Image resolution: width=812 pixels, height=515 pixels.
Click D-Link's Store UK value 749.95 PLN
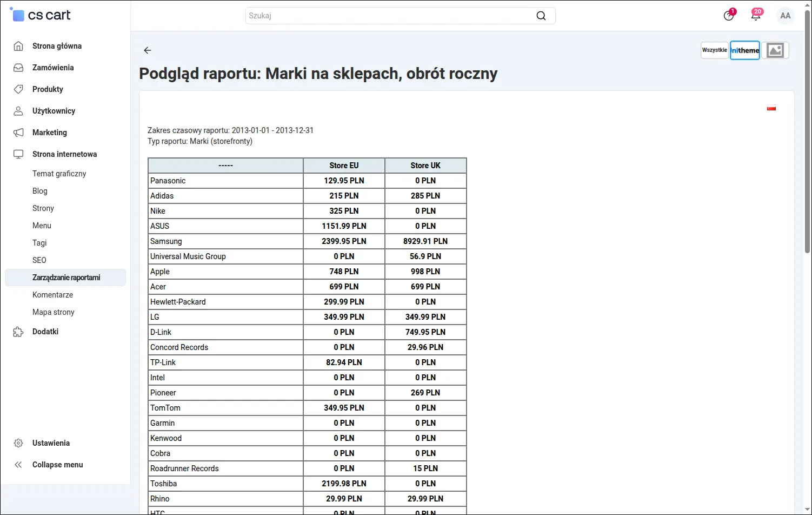(425, 332)
